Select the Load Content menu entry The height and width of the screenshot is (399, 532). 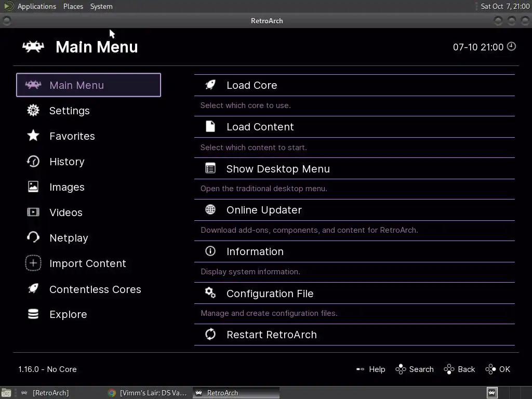[x=354, y=127]
